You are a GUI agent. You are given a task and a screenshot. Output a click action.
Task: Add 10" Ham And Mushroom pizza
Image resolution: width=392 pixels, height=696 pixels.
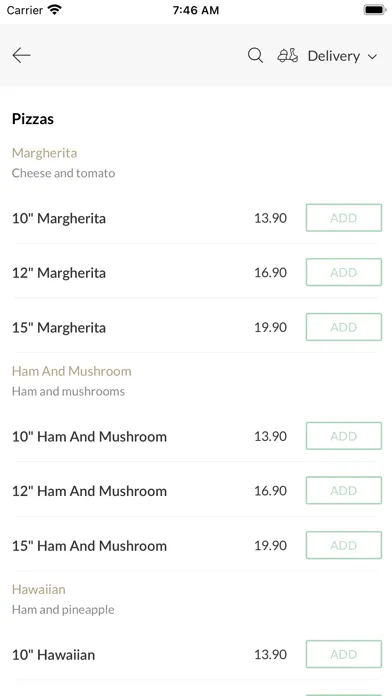click(x=344, y=436)
